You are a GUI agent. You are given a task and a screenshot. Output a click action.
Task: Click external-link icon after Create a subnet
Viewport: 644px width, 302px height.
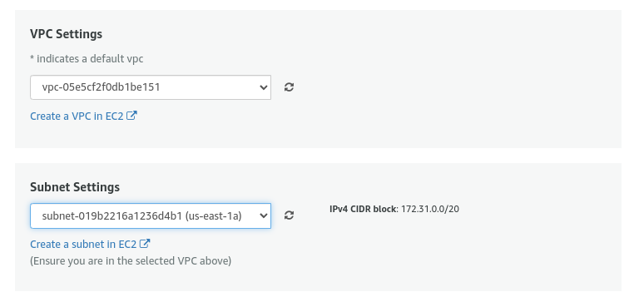[x=145, y=244]
